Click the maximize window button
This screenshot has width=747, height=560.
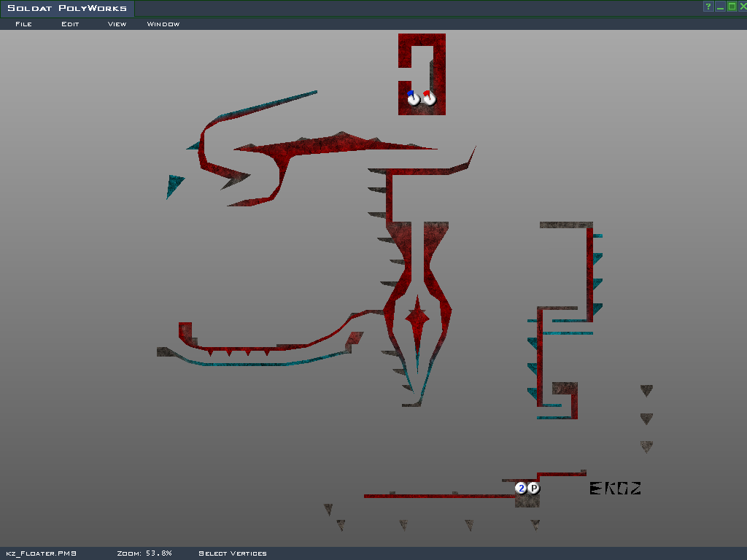732,7
